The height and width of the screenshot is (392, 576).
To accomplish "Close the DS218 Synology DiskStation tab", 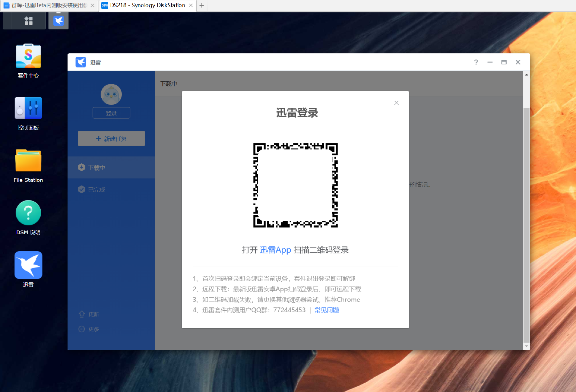I will point(191,5).
